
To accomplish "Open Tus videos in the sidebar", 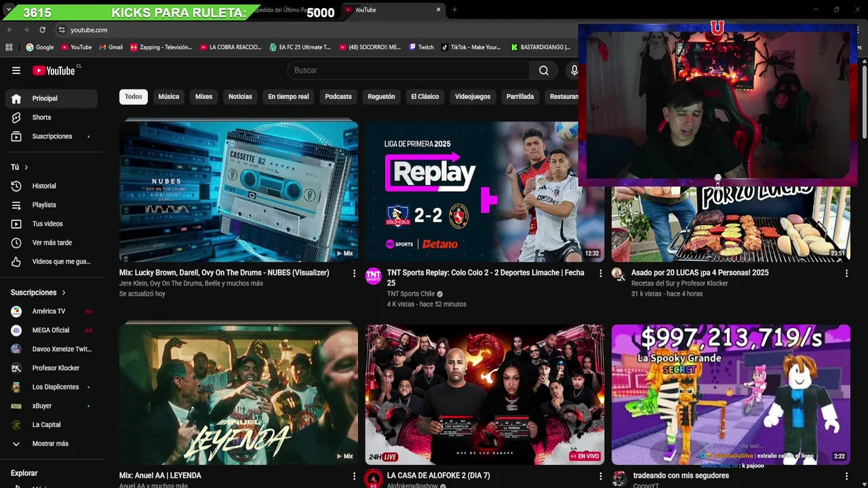I will 52,224.
